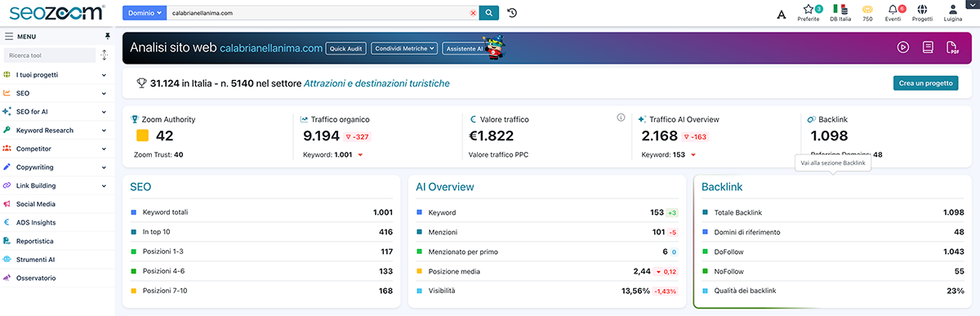Expand Keyword Research sidebar menu
Screen dimensions: 980x316
pos(56,130)
